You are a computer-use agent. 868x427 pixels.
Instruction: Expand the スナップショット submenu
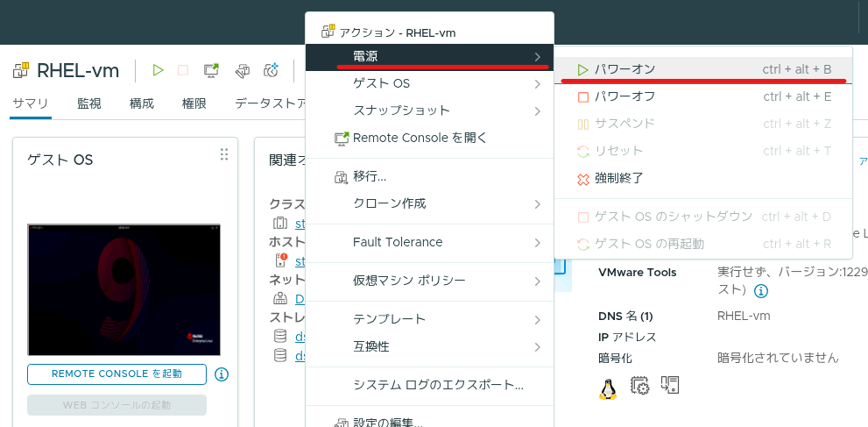click(429, 110)
